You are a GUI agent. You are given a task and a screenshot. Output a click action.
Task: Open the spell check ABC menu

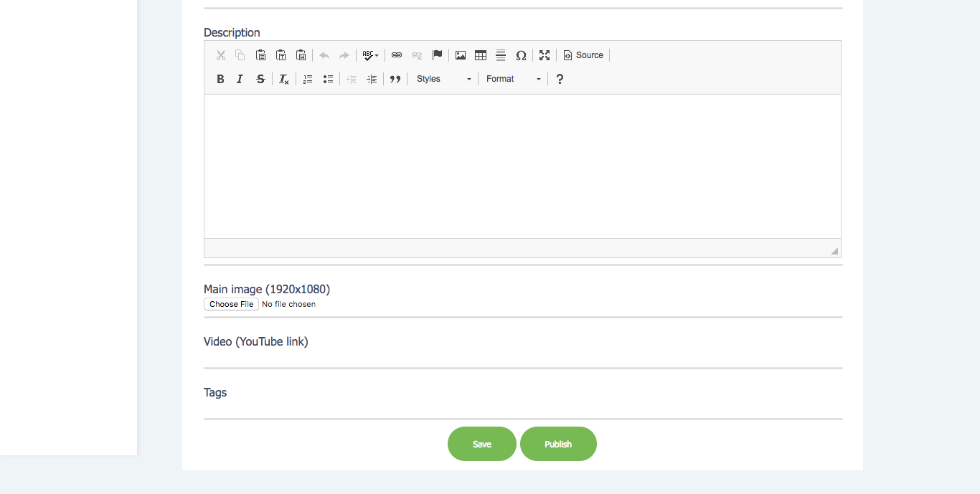click(370, 55)
